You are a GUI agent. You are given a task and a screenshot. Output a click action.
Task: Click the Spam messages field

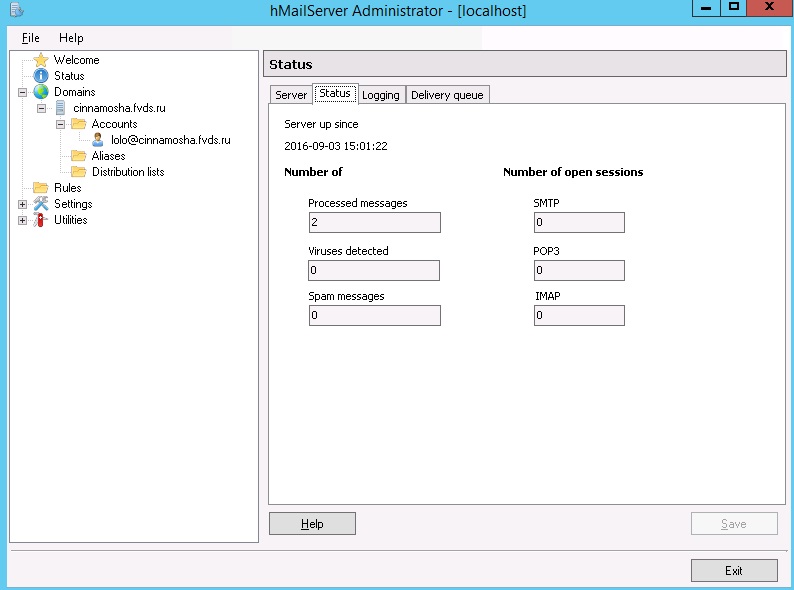click(x=374, y=315)
